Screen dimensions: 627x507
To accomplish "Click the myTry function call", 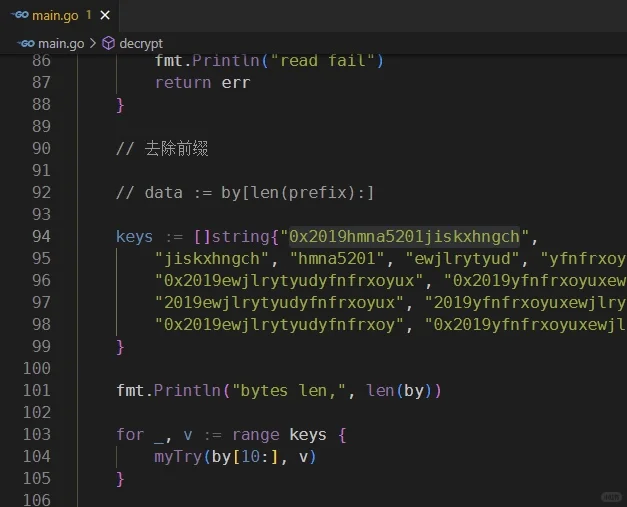I will pyautogui.click(x=178, y=457).
